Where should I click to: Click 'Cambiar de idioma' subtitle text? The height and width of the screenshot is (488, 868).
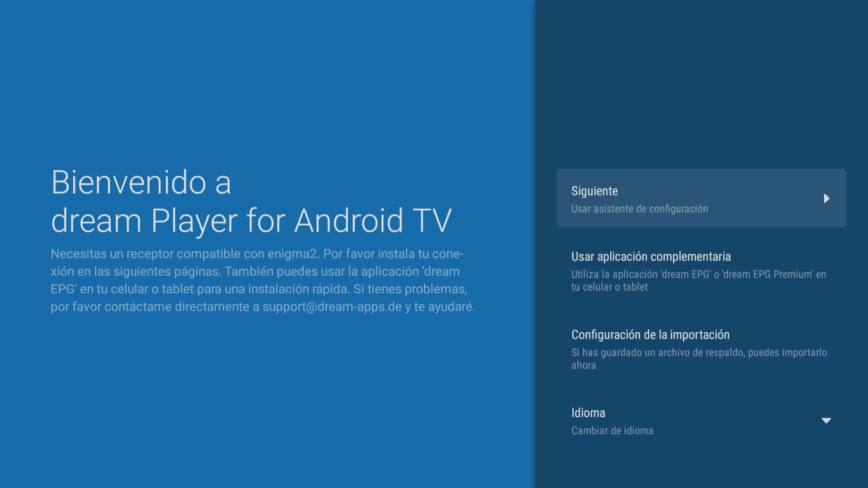[x=612, y=431]
